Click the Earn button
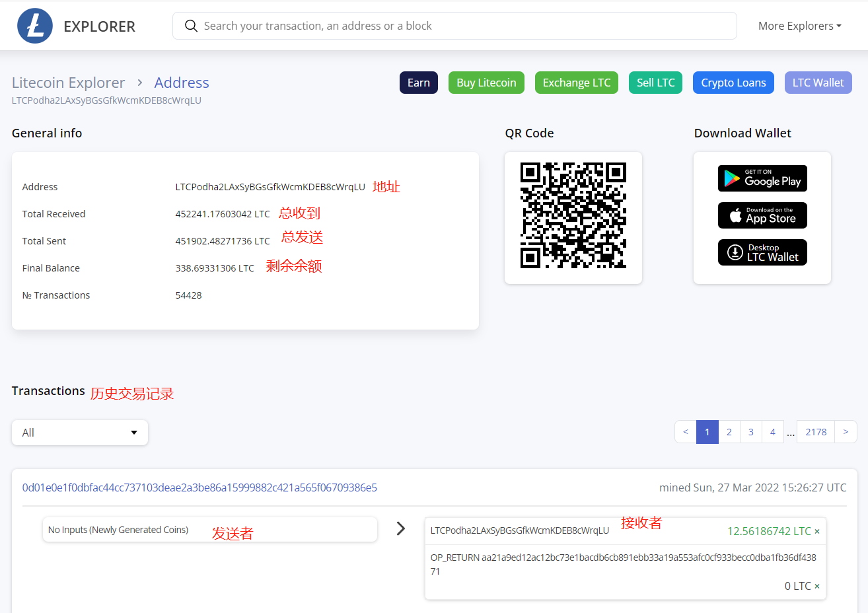The image size is (868, 613). (418, 83)
